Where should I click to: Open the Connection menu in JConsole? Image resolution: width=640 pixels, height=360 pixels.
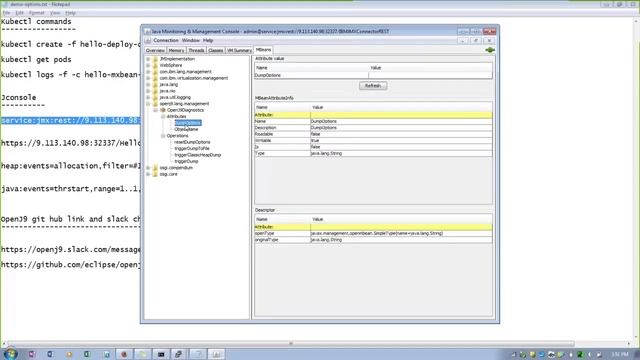click(166, 40)
